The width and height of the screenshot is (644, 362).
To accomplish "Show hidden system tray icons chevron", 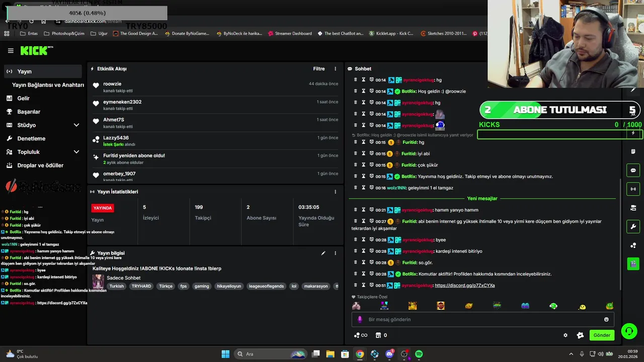I will (571, 354).
